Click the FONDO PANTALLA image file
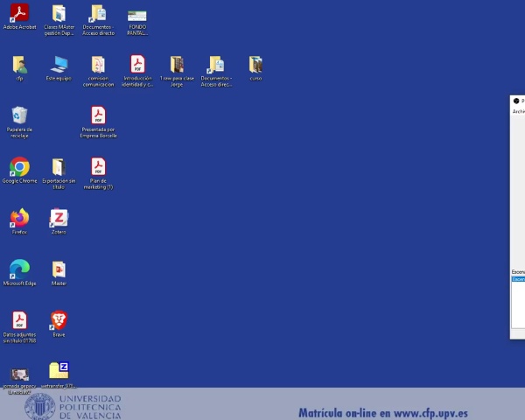The height and width of the screenshot is (420, 525). [137, 15]
